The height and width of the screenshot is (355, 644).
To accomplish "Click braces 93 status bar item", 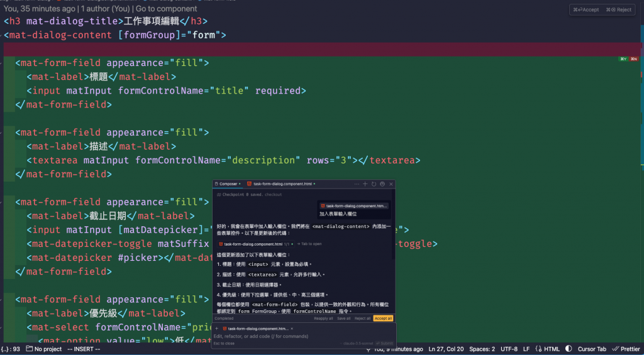I will tap(10, 349).
